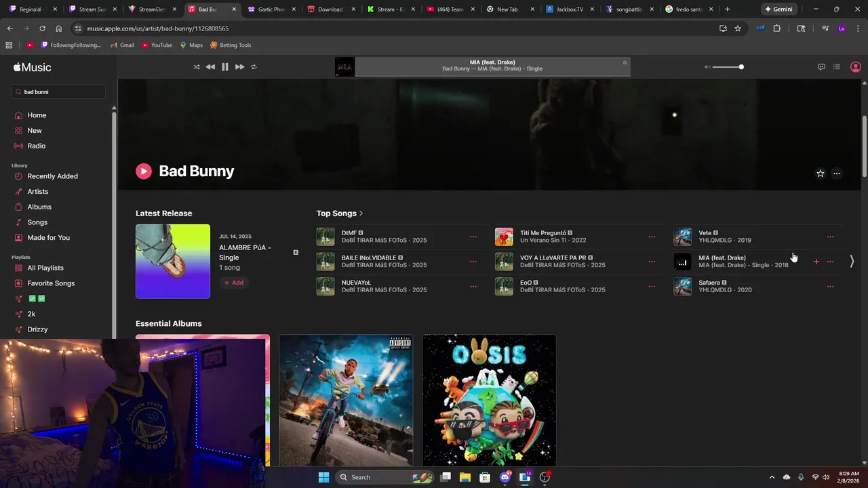Toggle repeat mode
Screen dimensions: 868x488
(x=254, y=67)
